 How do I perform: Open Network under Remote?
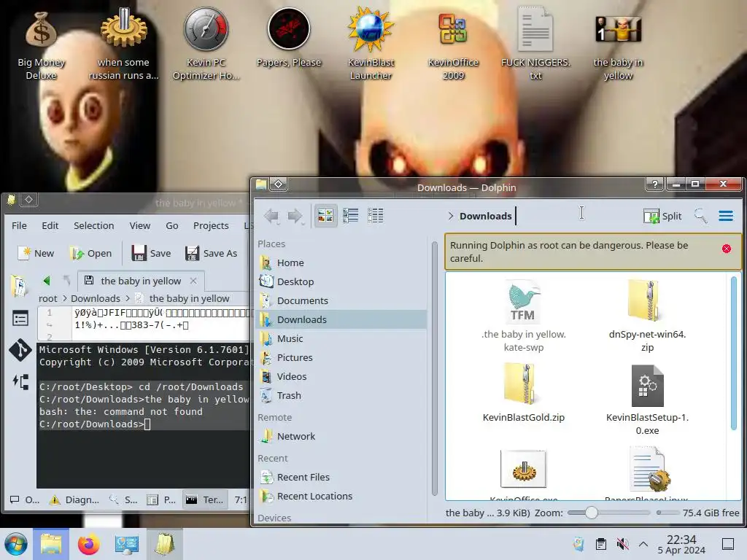coord(341,436)
